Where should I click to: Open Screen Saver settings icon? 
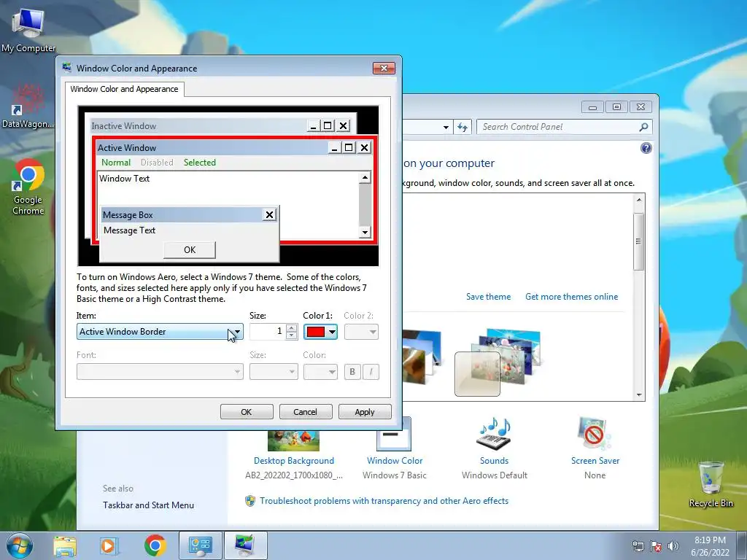pyautogui.click(x=594, y=434)
